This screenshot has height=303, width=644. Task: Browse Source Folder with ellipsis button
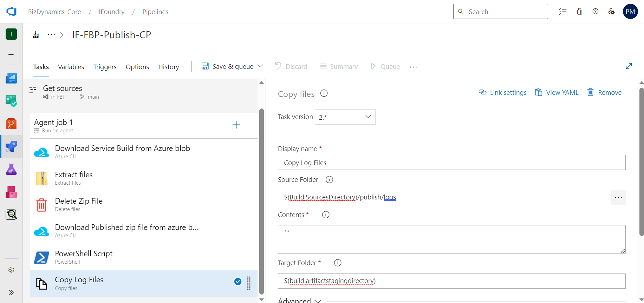pos(618,197)
